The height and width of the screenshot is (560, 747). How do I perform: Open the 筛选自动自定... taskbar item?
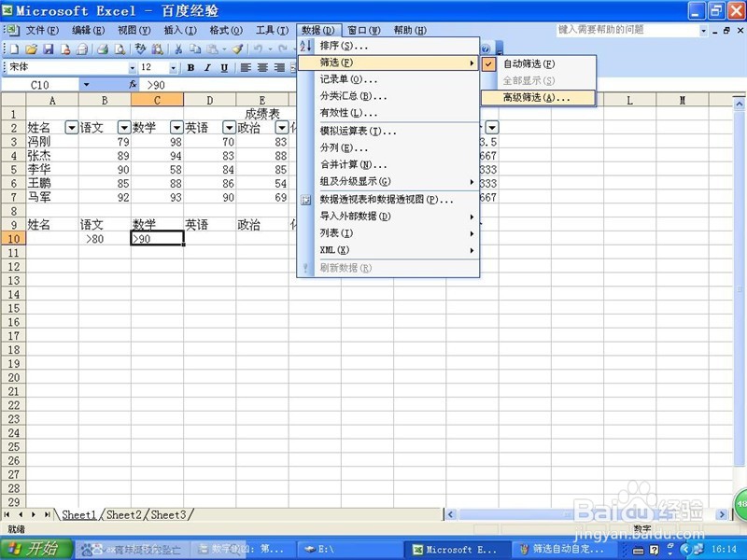pyautogui.click(x=565, y=549)
